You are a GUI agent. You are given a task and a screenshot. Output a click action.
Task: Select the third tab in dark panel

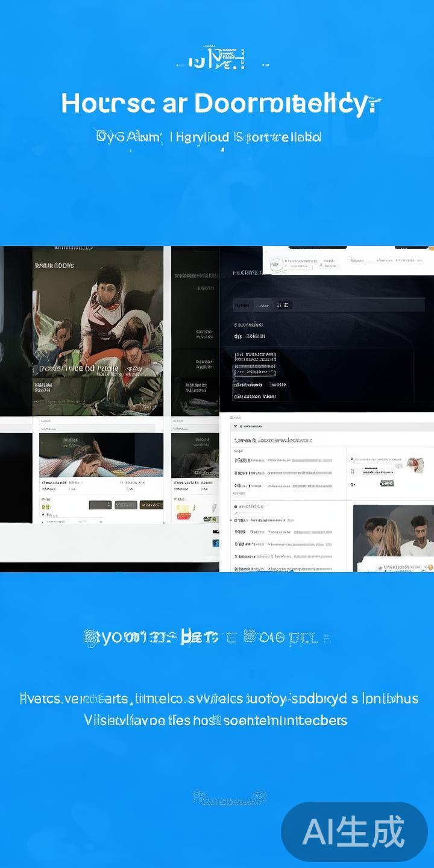(283, 306)
